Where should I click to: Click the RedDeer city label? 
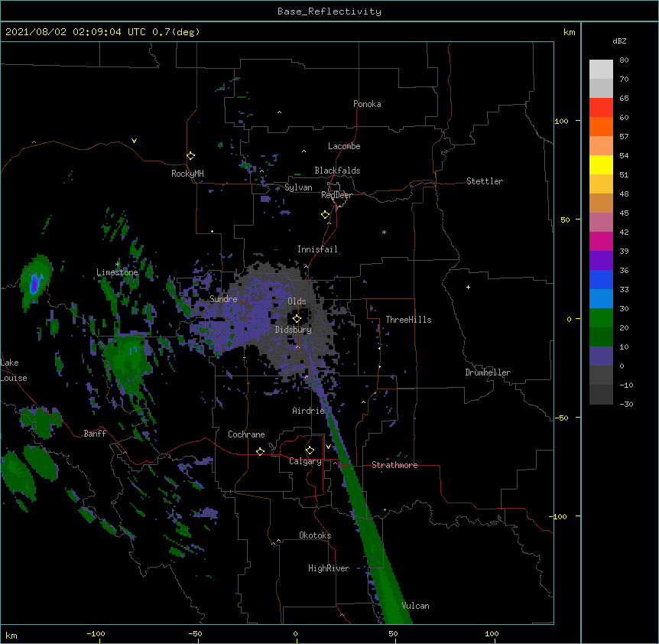point(336,195)
